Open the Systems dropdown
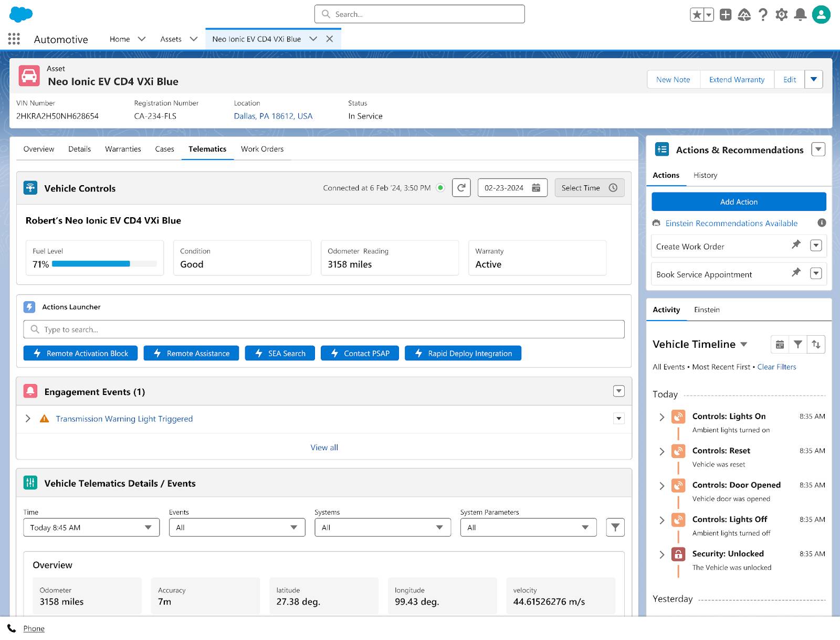The width and height of the screenshot is (840, 640). 383,527
